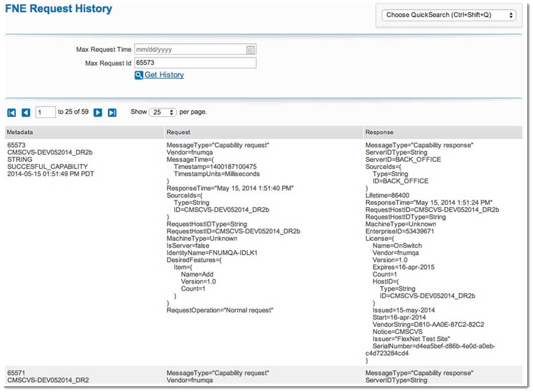Open the Choose QuickSearch dropdown
Image resolution: width=533 pixels, height=392 pixels.
coord(449,15)
